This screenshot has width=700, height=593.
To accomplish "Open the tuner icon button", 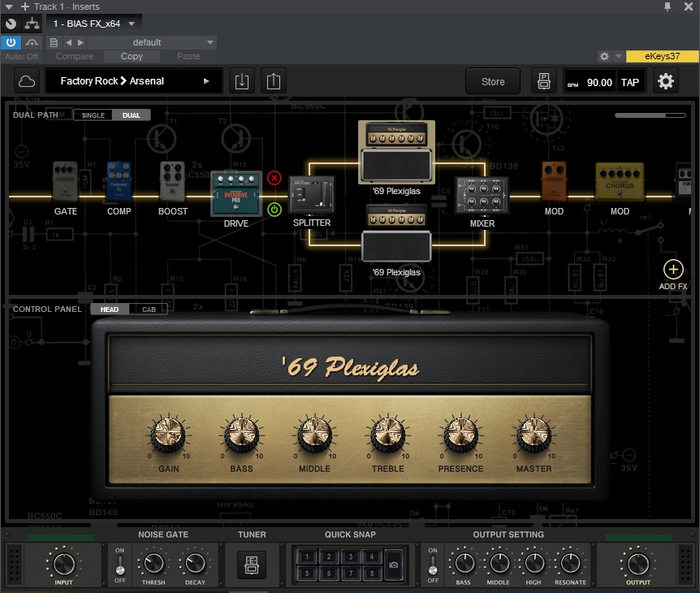I will click(252, 565).
